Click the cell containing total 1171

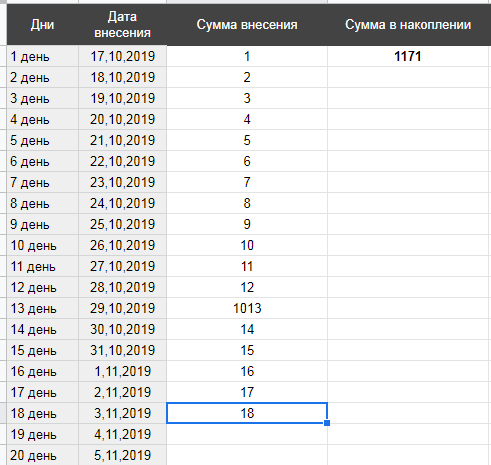click(x=409, y=56)
